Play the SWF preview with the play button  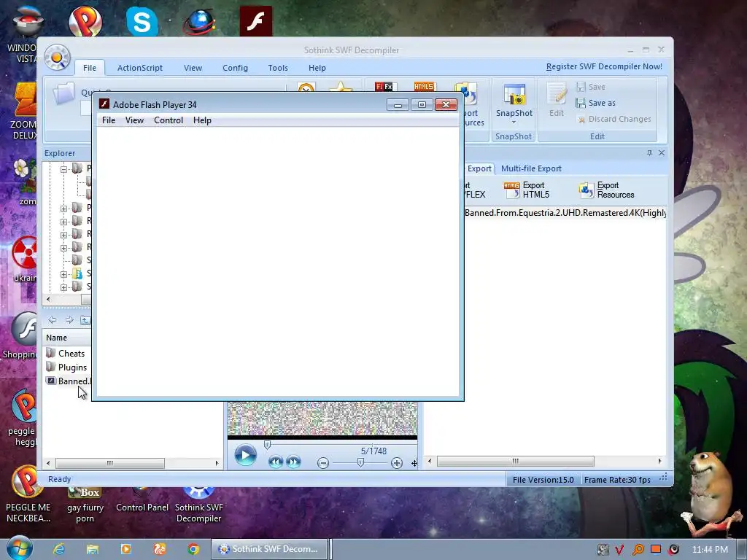coord(245,455)
